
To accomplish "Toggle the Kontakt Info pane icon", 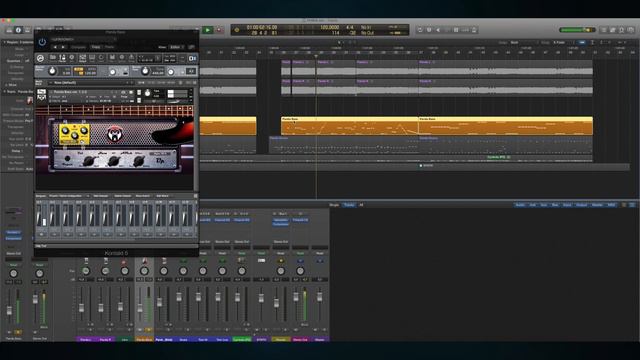I will click(72, 58).
